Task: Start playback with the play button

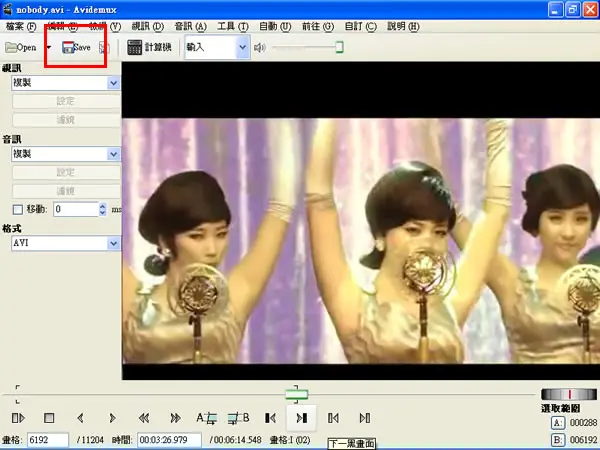Action: pyautogui.click(x=18, y=418)
